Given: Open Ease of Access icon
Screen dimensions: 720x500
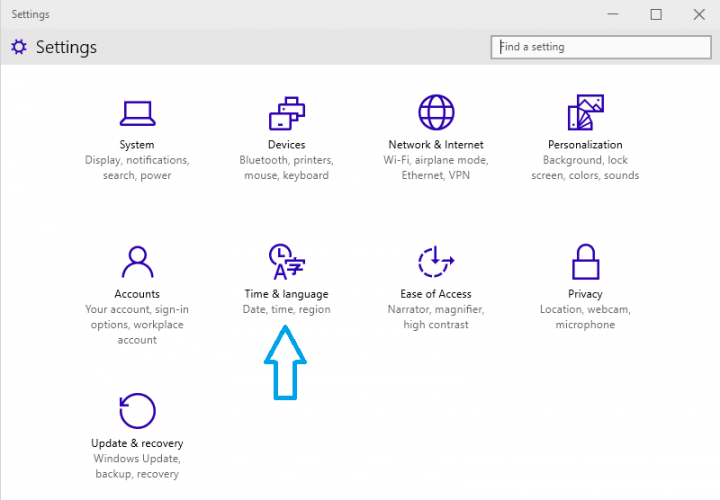Looking at the screenshot, I should (x=436, y=262).
